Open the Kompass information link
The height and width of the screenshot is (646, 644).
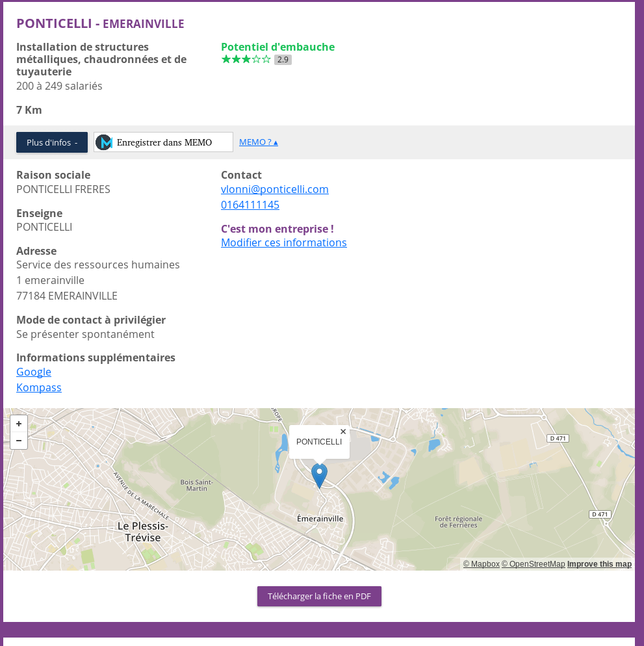click(x=39, y=387)
